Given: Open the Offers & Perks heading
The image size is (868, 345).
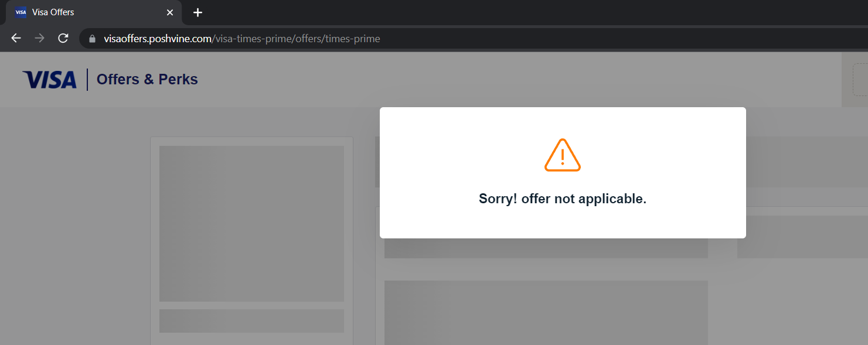Looking at the screenshot, I should 147,79.
